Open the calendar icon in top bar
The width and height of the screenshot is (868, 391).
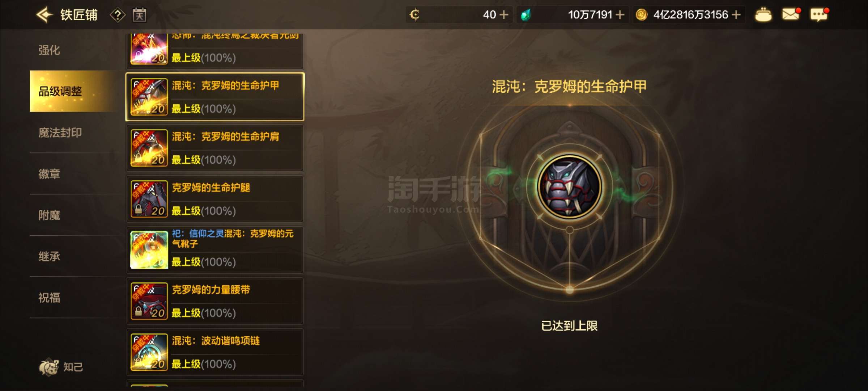pyautogui.click(x=139, y=15)
